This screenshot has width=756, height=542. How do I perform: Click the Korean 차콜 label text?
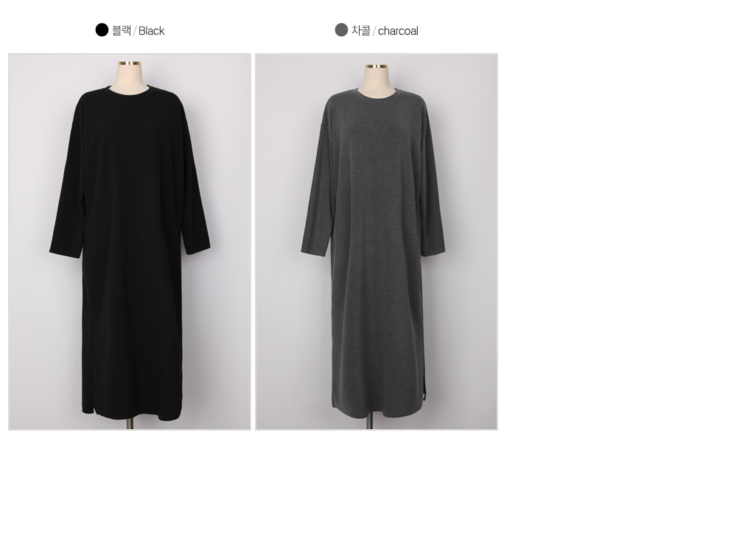[361, 30]
